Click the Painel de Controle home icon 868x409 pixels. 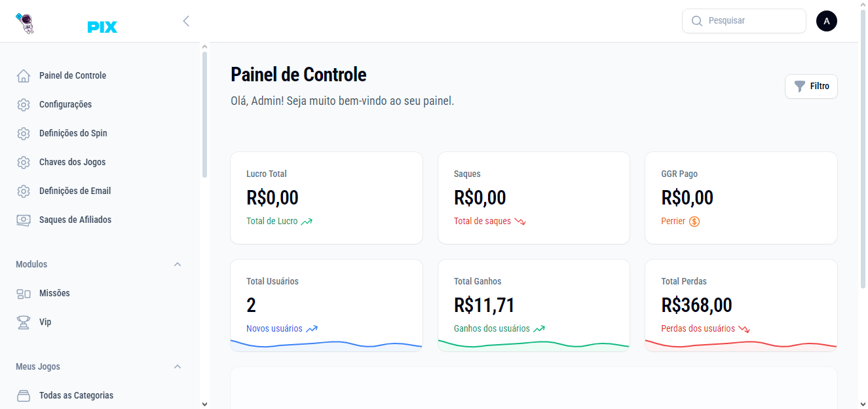coord(24,76)
